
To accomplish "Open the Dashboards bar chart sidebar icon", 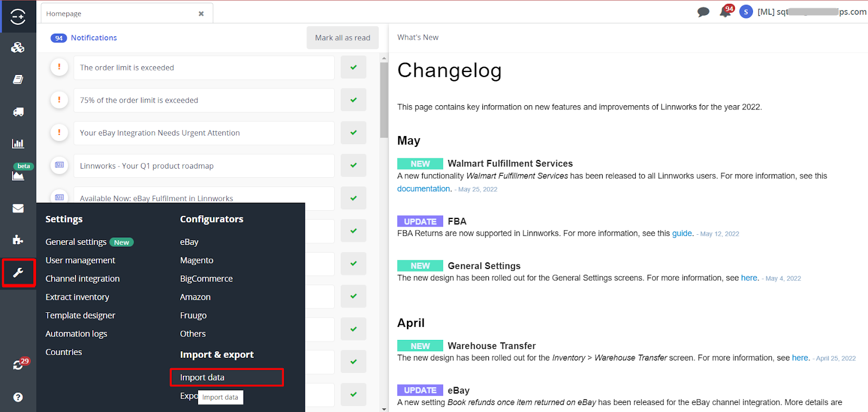I will pyautogui.click(x=18, y=144).
